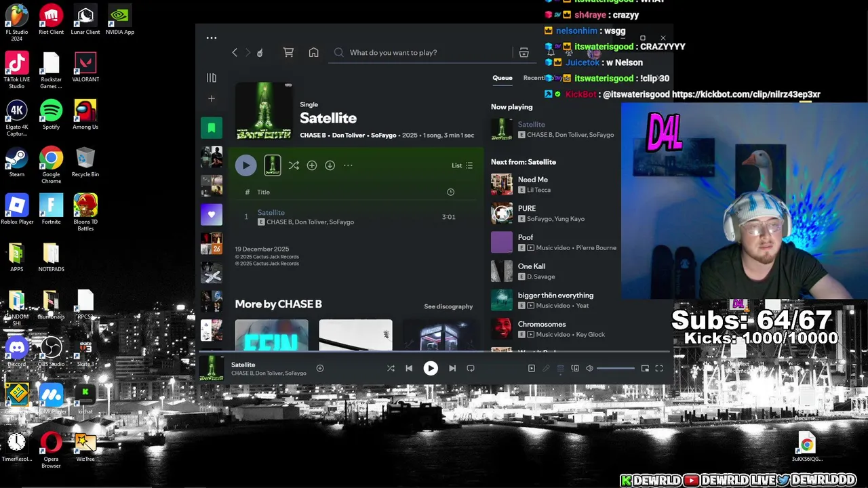This screenshot has width=868, height=488.
Task: Skip to next track
Action: point(452,369)
